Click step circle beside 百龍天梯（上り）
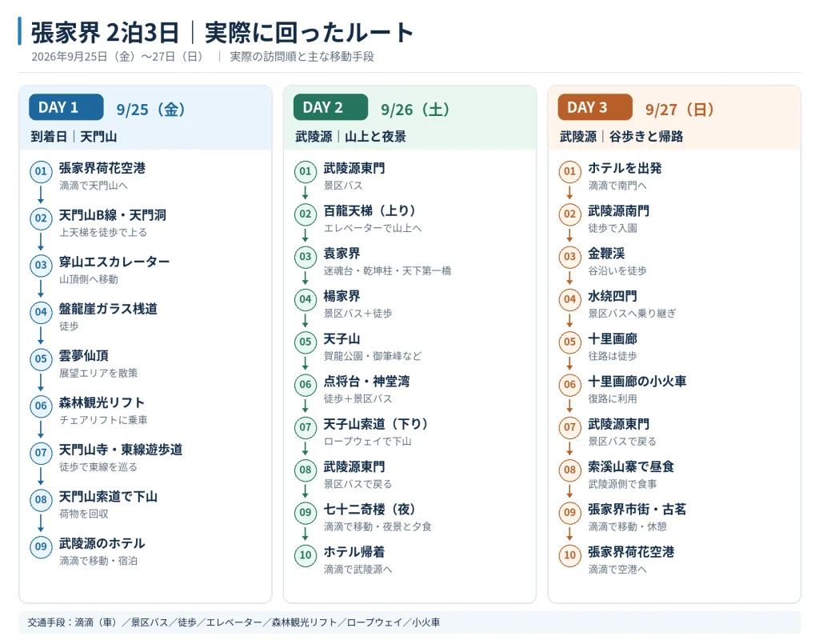This screenshot has height=644, width=819. pos(306,214)
